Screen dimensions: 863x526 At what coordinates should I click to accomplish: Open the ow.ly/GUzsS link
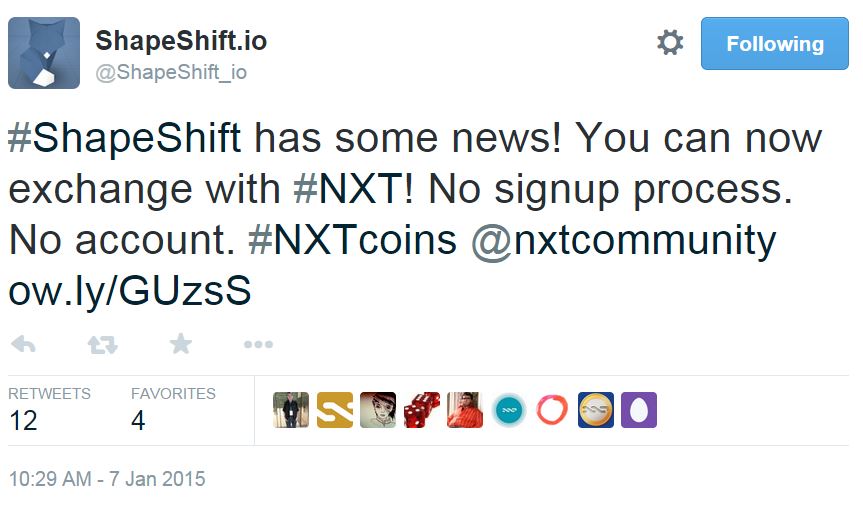130,292
